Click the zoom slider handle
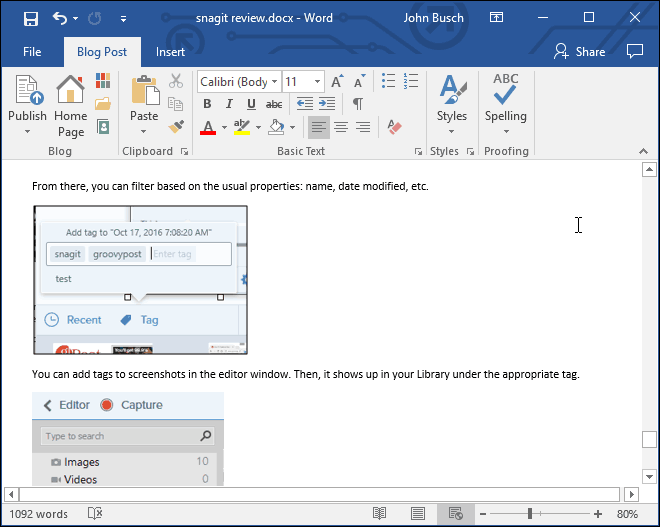This screenshot has width=660, height=527. click(530, 514)
